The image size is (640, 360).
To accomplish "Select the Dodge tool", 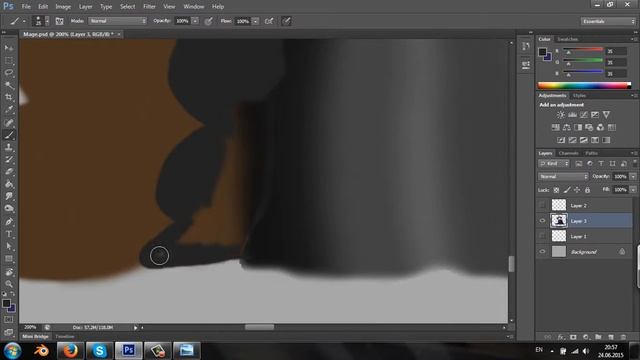I will 9,209.
